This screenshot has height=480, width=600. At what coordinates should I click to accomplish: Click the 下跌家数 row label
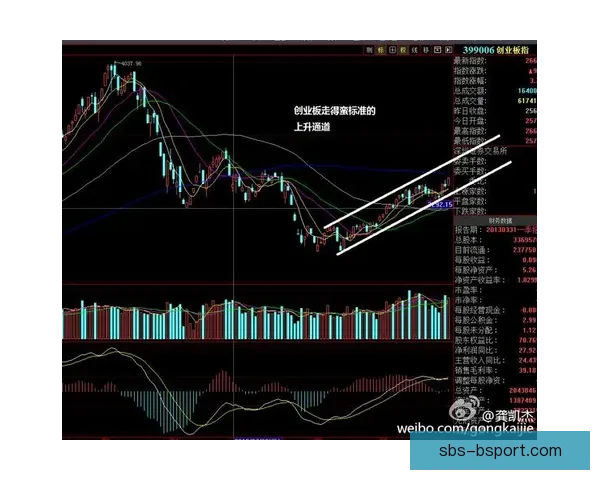470,211
